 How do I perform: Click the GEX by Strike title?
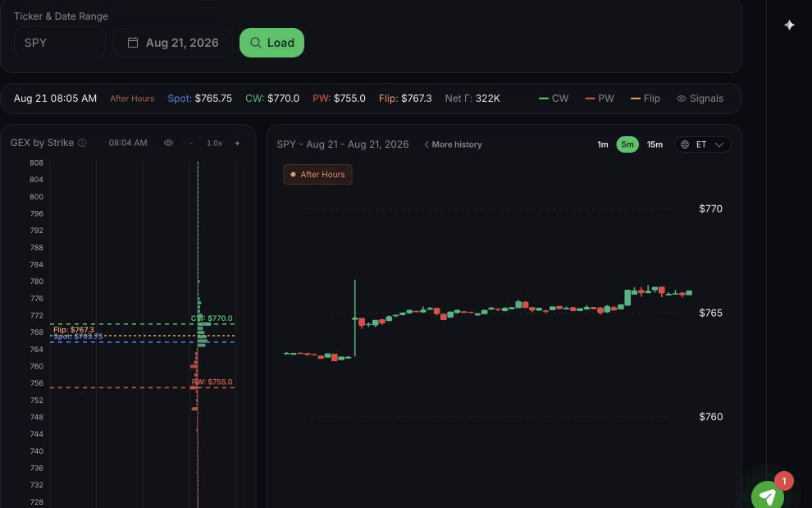click(x=42, y=143)
